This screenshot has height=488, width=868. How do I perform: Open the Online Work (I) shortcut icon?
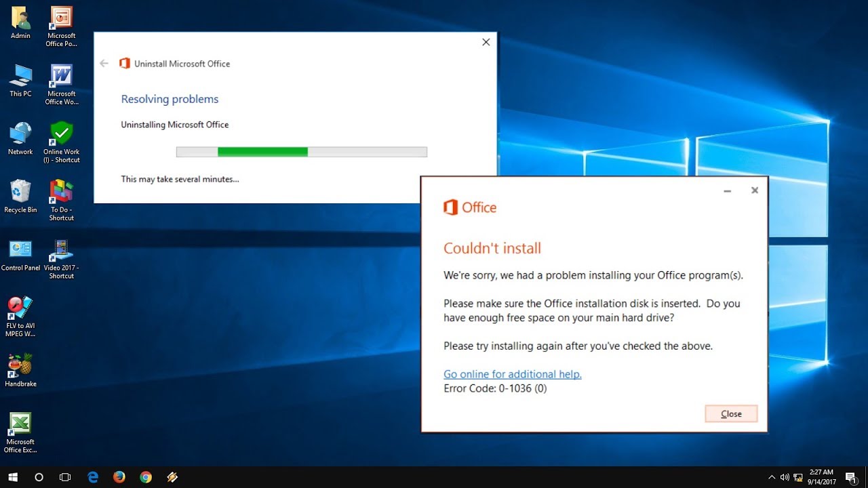(x=62, y=143)
